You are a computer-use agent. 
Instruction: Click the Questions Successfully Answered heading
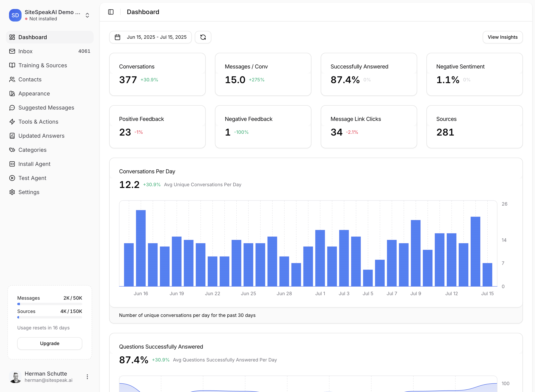click(161, 347)
